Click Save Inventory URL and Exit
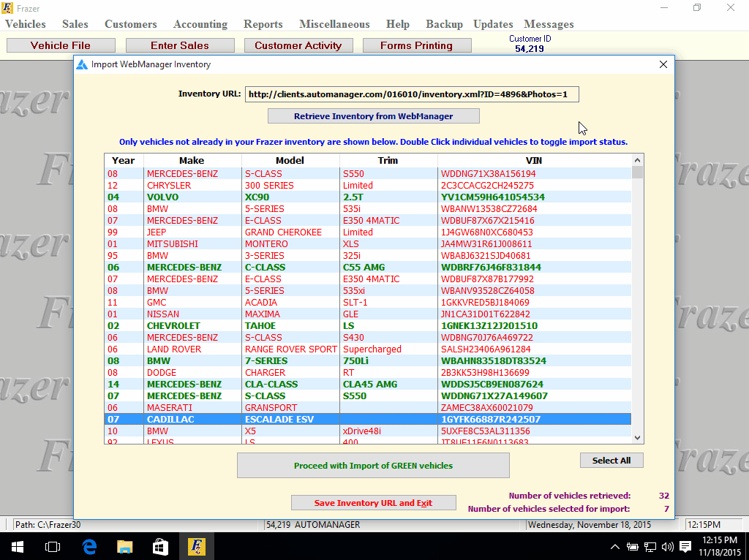Viewport: 749px width, 560px height. (x=373, y=503)
